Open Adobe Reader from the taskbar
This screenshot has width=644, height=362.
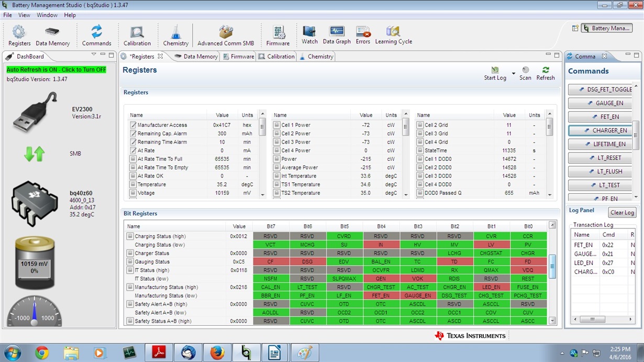(159, 353)
